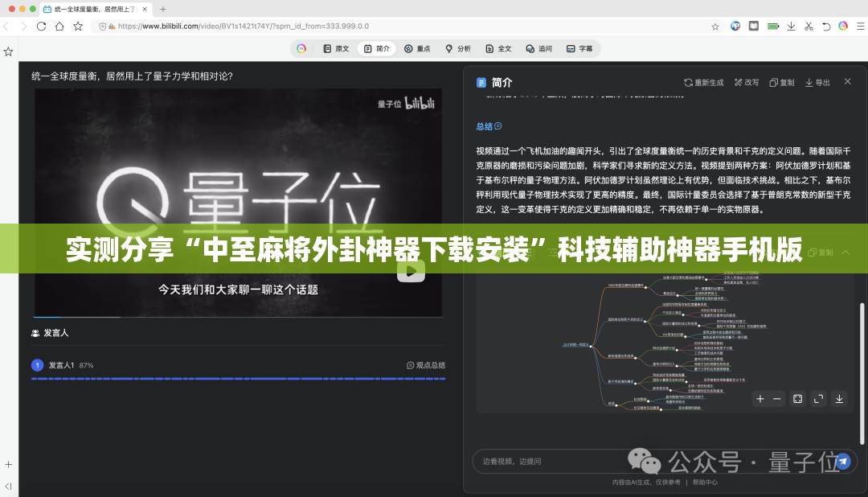The height and width of the screenshot is (497, 868).
Task: Click the shield security icon in address bar
Action: pos(102,26)
